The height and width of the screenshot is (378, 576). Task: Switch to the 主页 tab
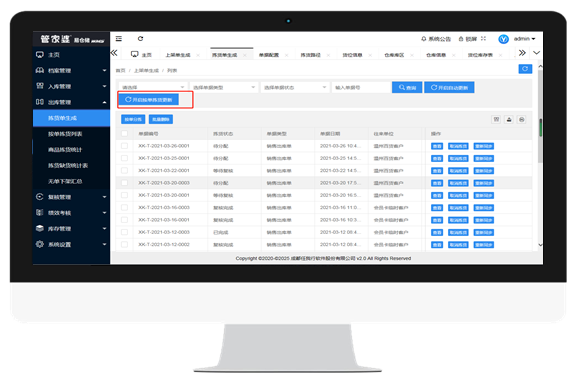[x=141, y=55]
